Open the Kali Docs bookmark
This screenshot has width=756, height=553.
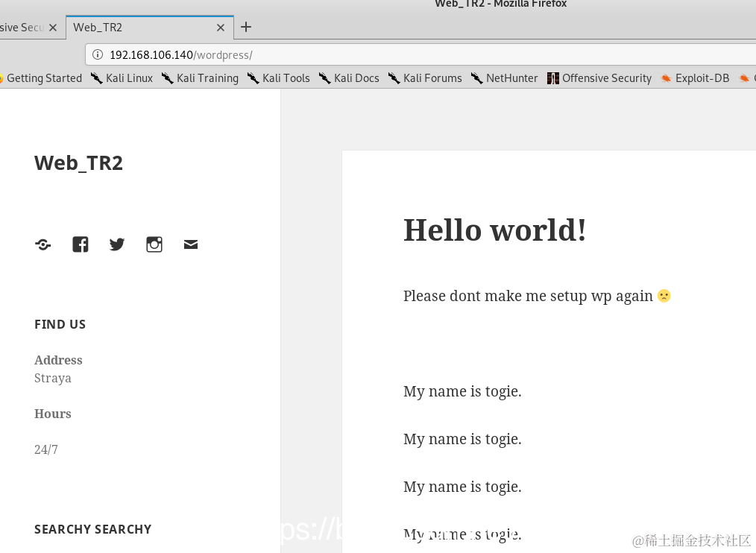coord(349,78)
